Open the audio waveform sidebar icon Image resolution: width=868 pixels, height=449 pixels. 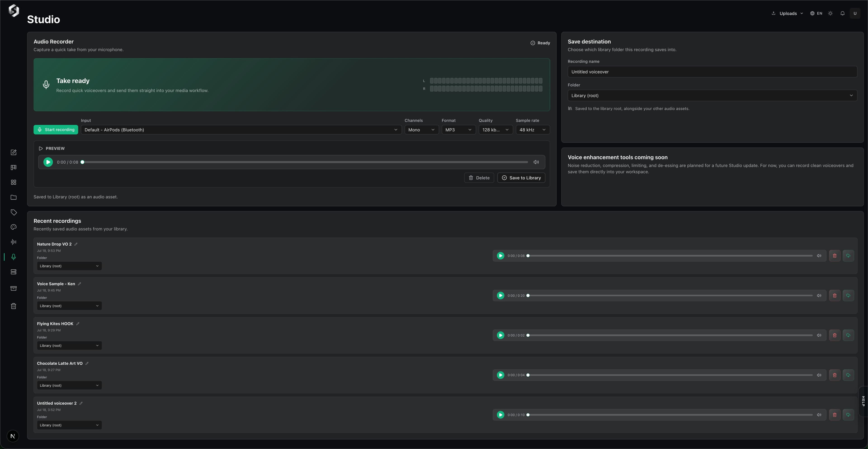click(14, 242)
